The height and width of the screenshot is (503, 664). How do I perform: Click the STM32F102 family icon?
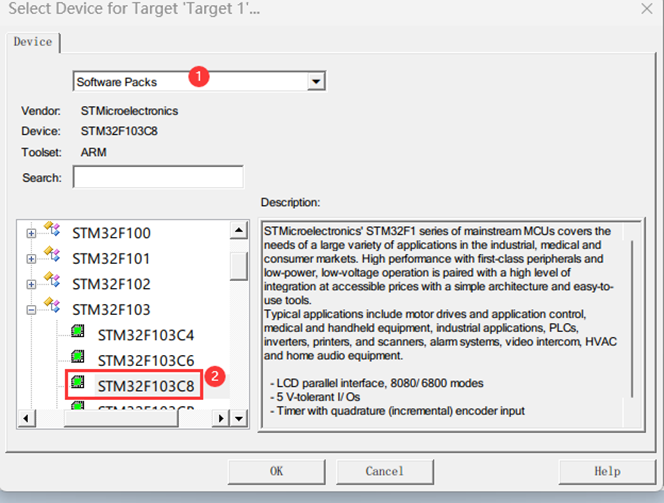click(52, 280)
